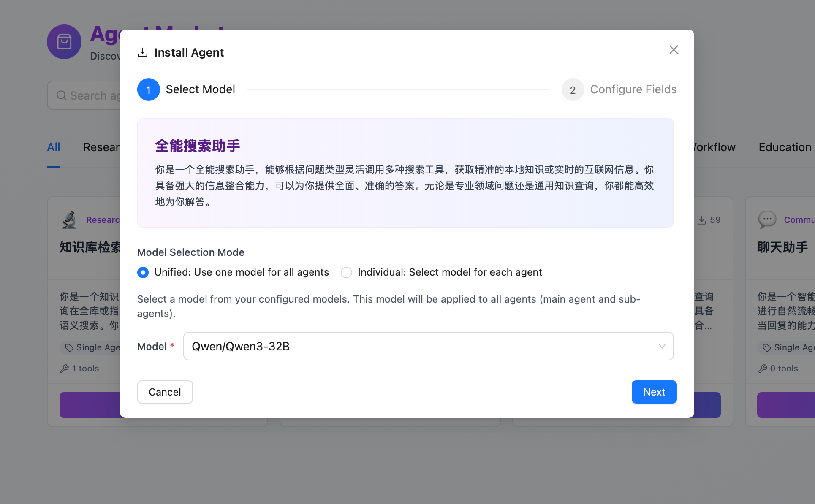The image size is (815, 504).
Task: Click inside the agent search input field
Action: (106, 95)
